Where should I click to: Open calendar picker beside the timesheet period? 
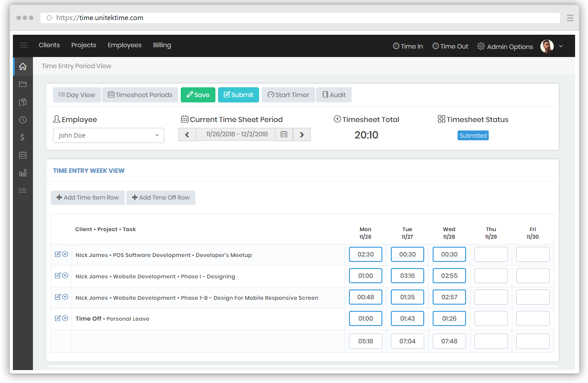tap(284, 134)
